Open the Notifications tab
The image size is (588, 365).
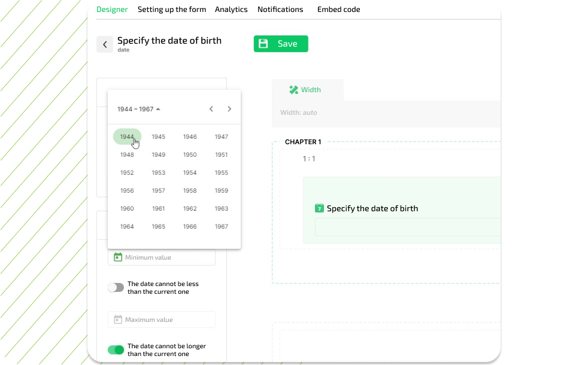(x=280, y=10)
